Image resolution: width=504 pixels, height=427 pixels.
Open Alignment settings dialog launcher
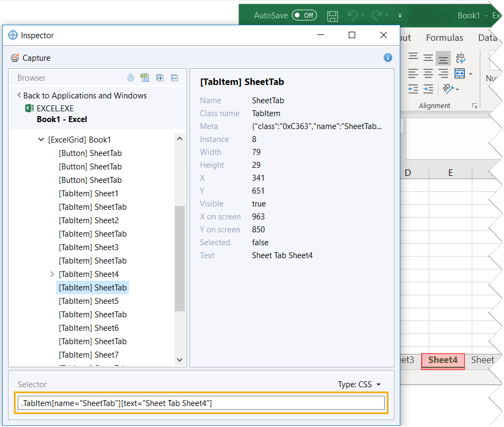point(474,106)
